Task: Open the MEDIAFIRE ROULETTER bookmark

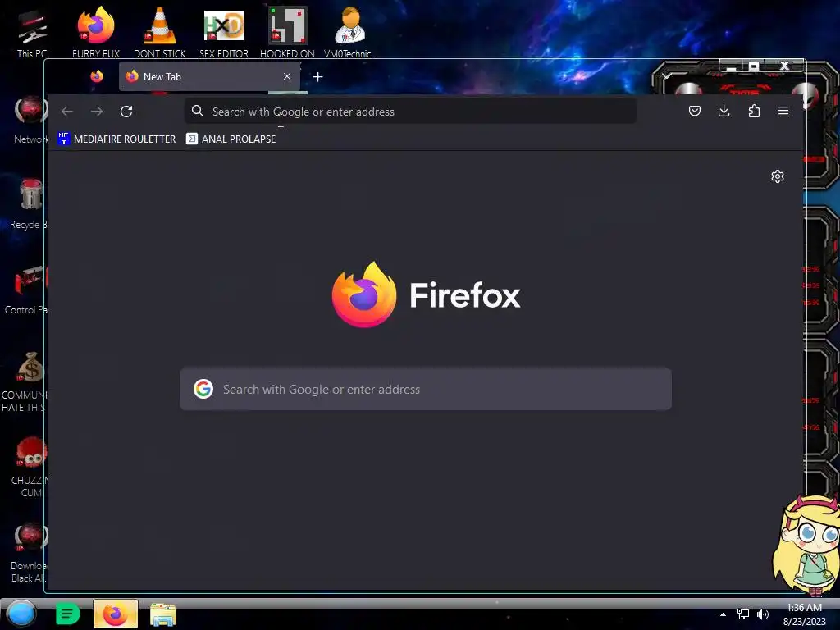Action: tap(116, 139)
